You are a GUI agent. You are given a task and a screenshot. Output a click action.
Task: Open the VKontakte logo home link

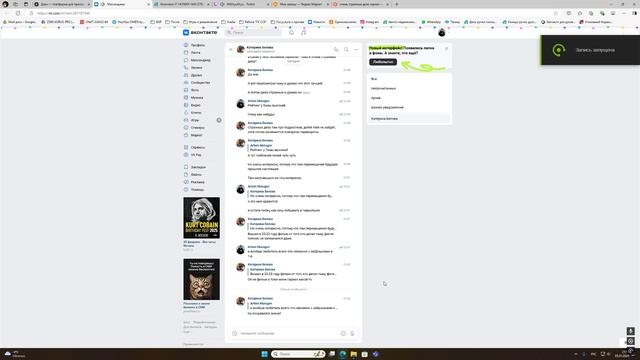(x=200, y=32)
